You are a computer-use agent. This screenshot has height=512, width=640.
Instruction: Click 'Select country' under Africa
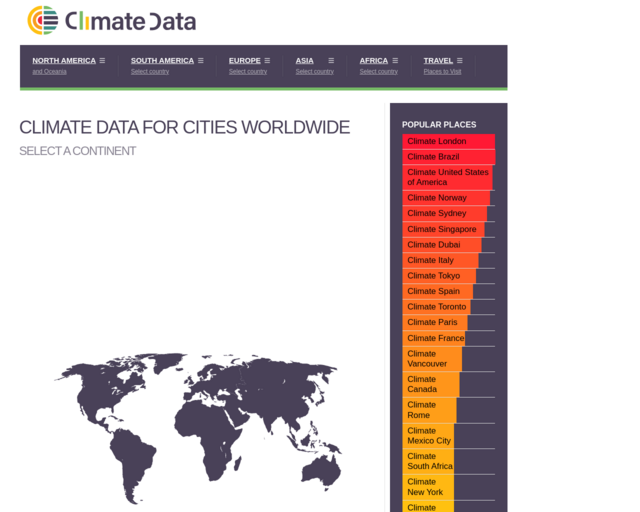pos(378,71)
